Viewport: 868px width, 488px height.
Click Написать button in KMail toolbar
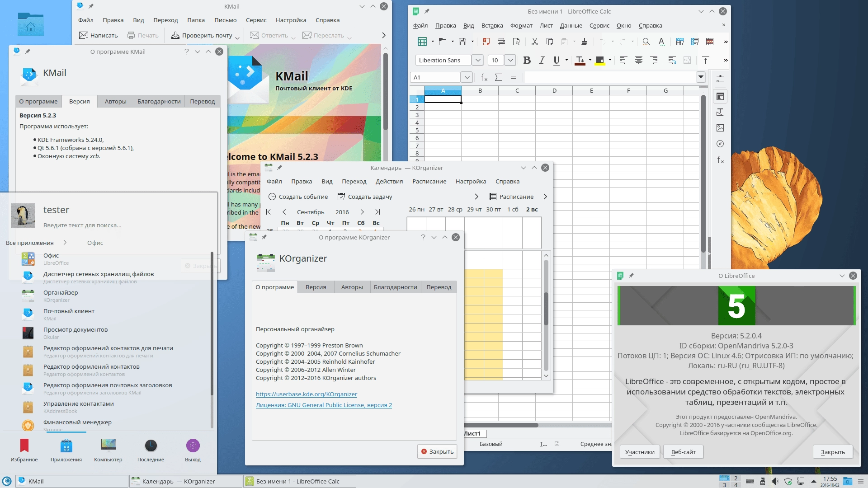(x=98, y=35)
